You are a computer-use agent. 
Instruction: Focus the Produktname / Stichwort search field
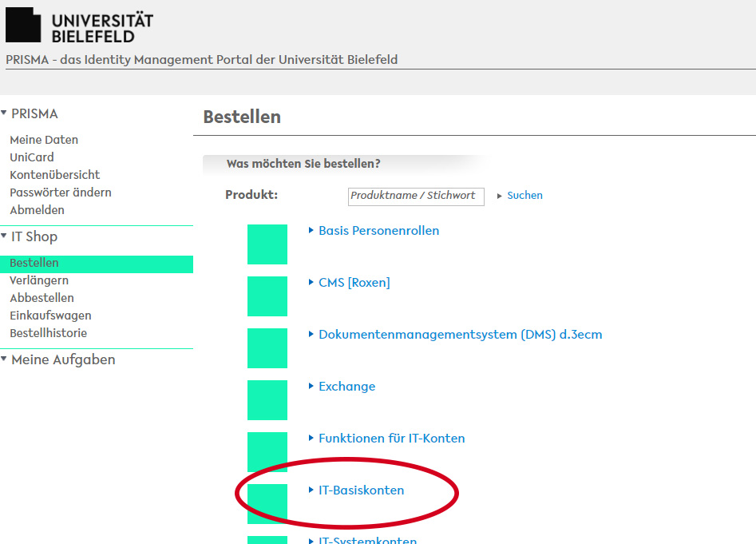click(x=416, y=196)
